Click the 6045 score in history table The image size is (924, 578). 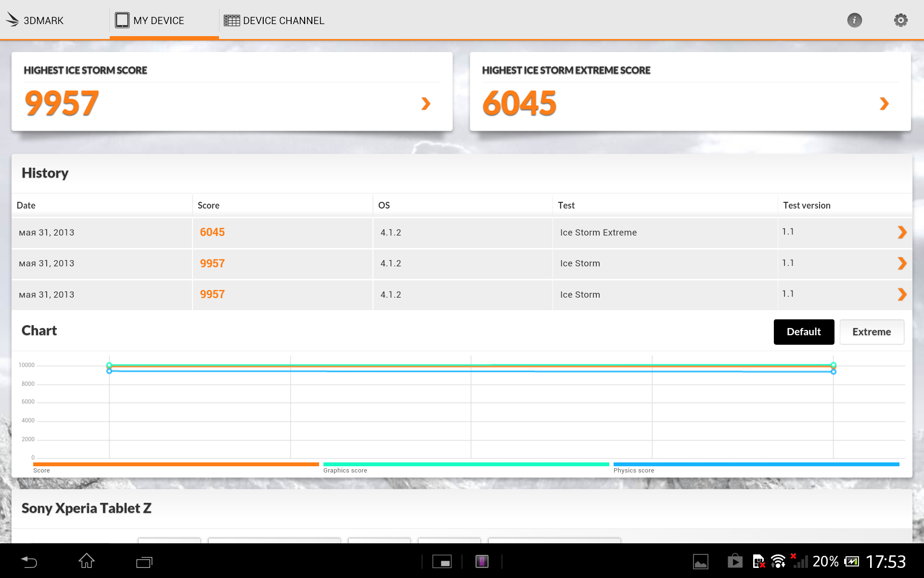tap(212, 232)
